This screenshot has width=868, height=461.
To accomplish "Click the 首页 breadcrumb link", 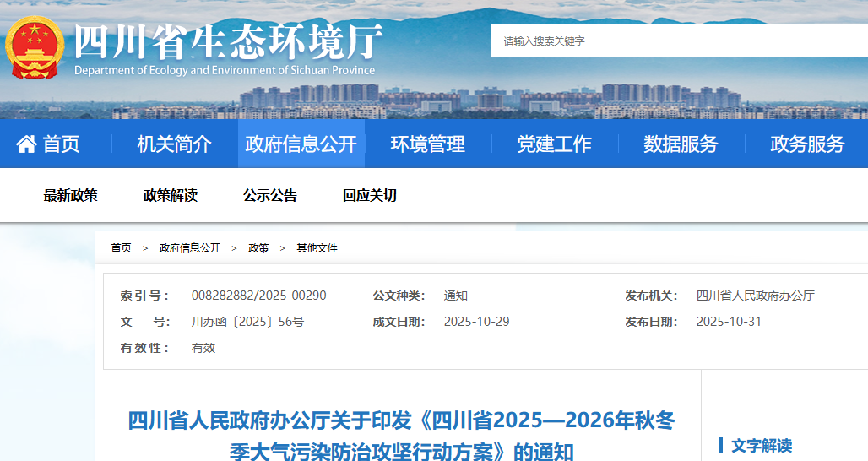I will click(122, 248).
